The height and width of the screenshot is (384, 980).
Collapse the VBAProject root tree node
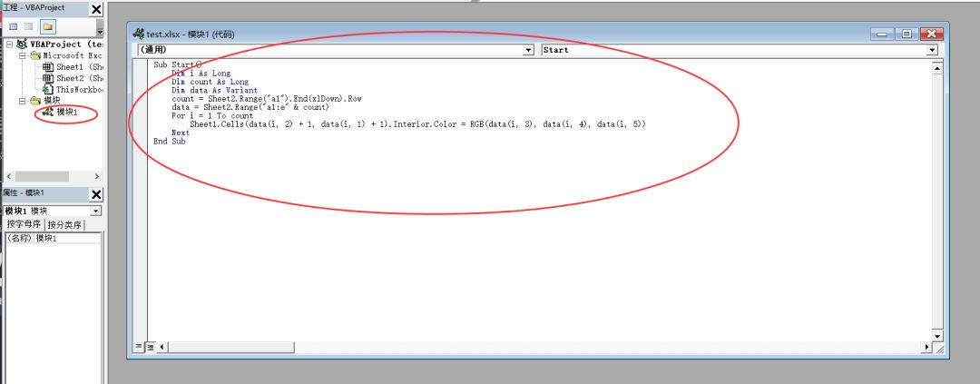point(9,44)
